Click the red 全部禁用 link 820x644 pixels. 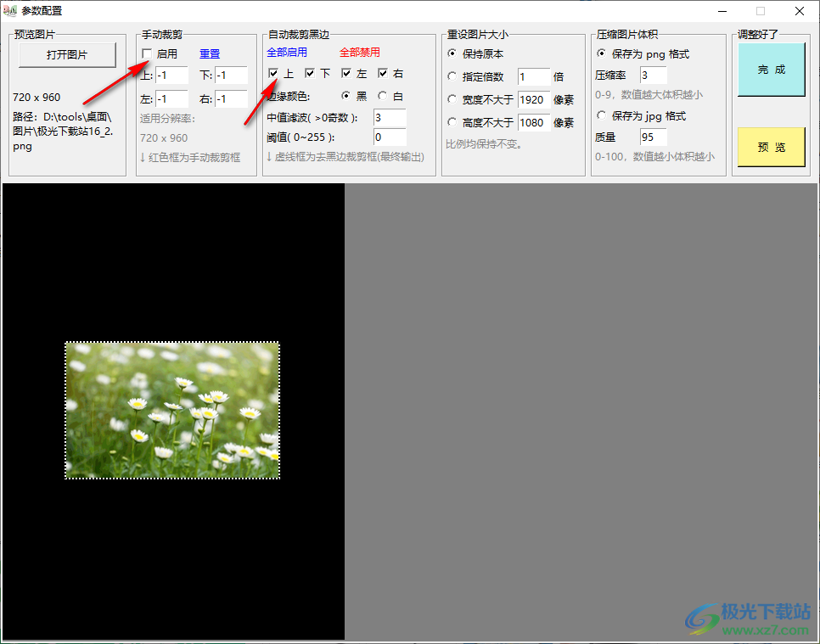pyautogui.click(x=360, y=53)
